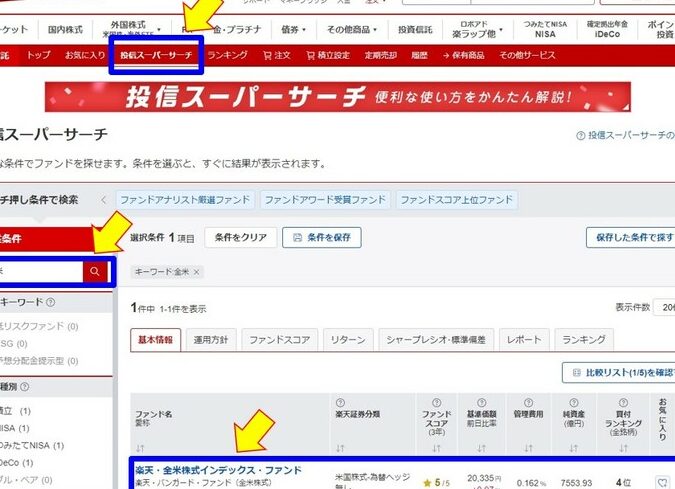Open 定期売却 in red submenu

pos(381,56)
